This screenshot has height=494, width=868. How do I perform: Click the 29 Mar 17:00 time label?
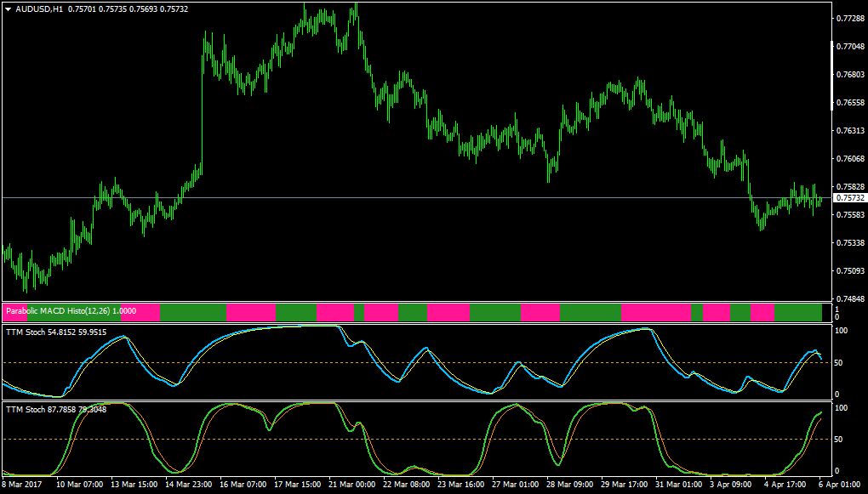(x=623, y=484)
